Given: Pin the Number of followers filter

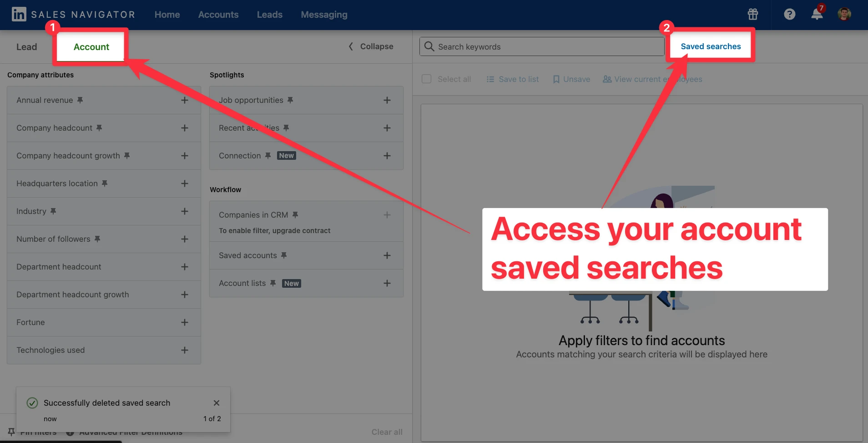Looking at the screenshot, I should click(97, 239).
